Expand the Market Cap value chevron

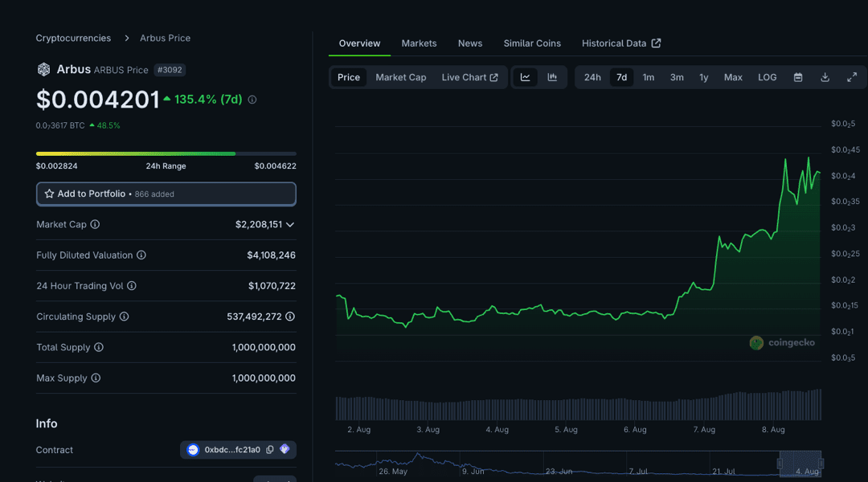[x=290, y=225]
